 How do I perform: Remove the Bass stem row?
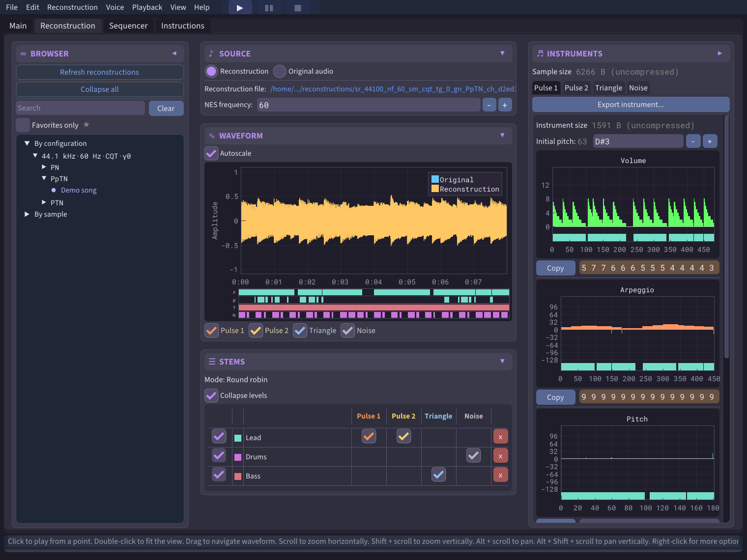click(500, 475)
